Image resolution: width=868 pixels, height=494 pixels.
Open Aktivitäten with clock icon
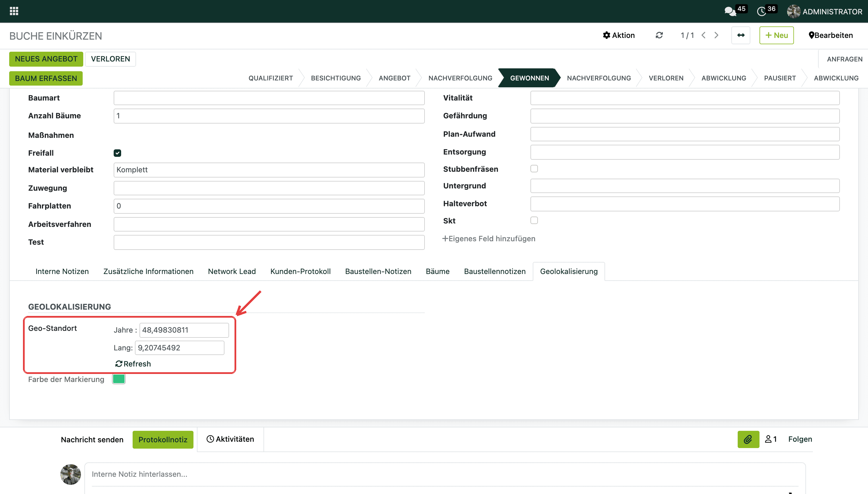230,439
